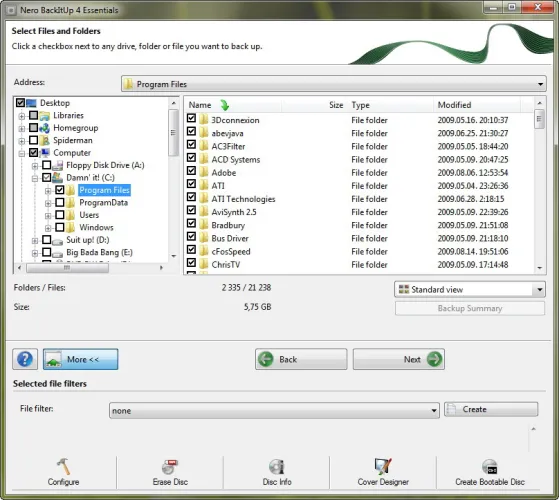Click the Homegroup network icon
The image size is (559, 500).
(45, 128)
